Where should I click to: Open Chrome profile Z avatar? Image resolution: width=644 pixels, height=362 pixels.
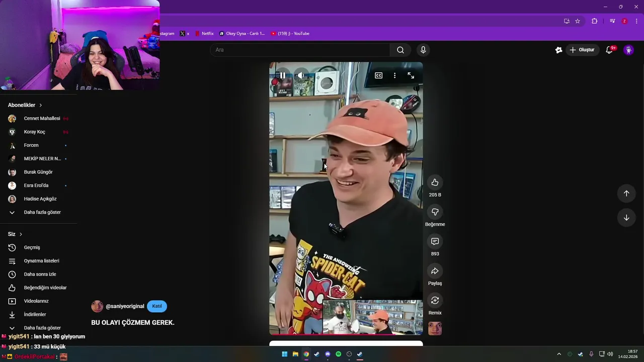[624, 21]
